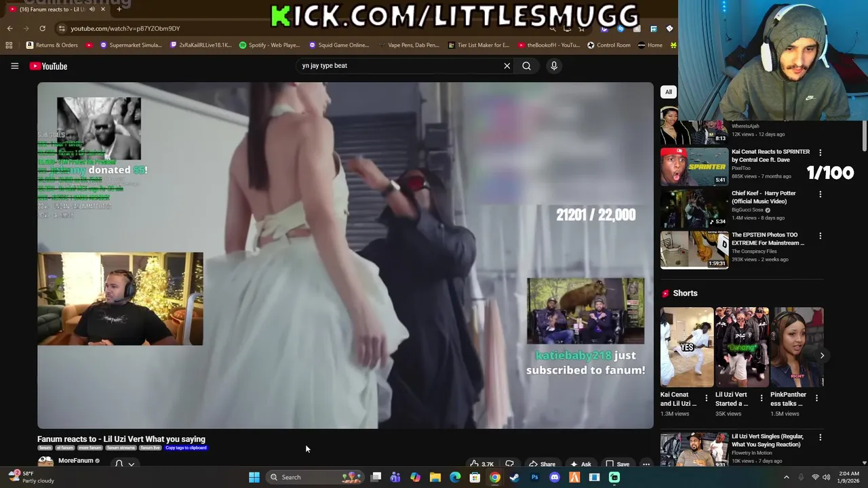Toggle the MoreFanum notification bell
The height and width of the screenshot is (488, 868).
[x=119, y=464]
